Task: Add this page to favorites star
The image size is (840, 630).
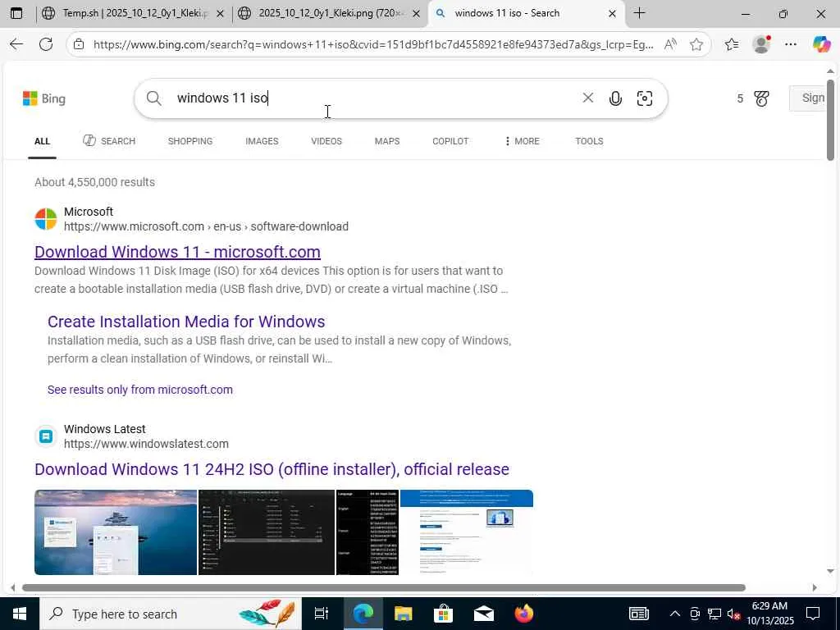Action: [696, 44]
